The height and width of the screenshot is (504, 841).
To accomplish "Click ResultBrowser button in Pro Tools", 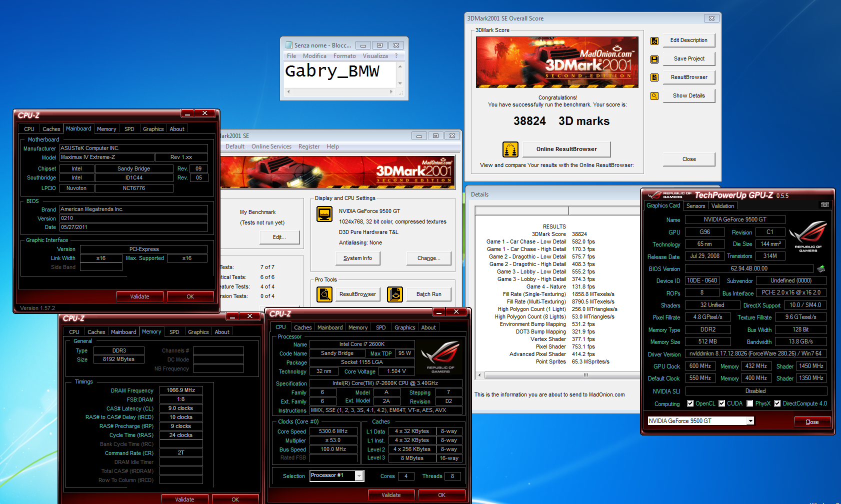I will coord(357,294).
